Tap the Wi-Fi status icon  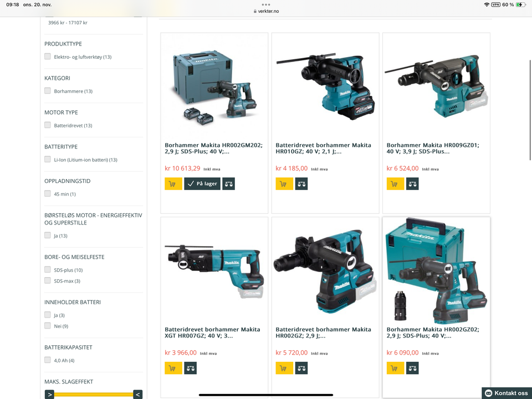point(487,4)
